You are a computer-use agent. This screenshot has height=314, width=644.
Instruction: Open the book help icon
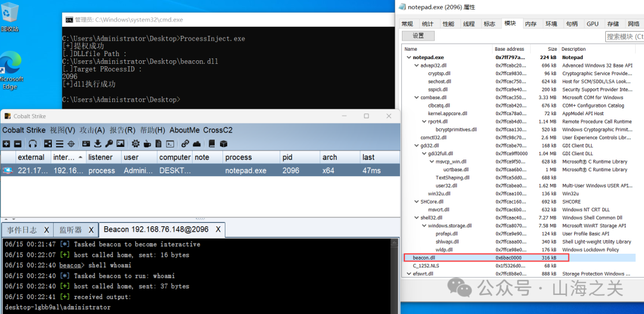pos(212,144)
